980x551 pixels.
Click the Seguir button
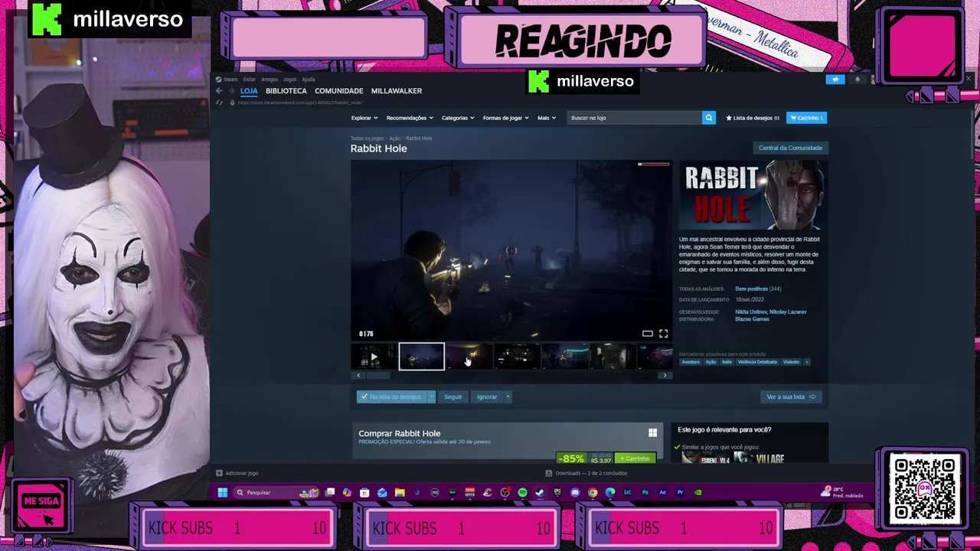click(x=452, y=396)
